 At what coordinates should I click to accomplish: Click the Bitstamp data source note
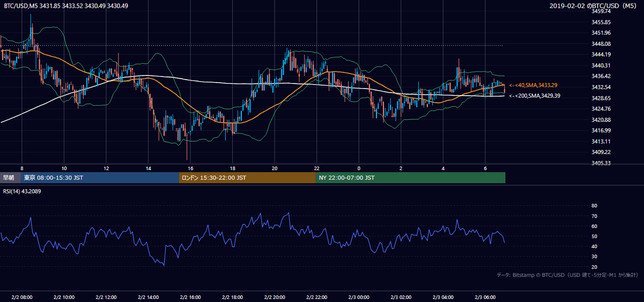567,275
